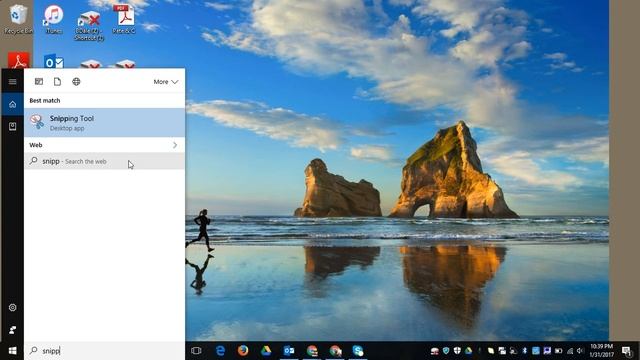Open the red Adobe Acrobat desktop icon
Screen dimensions: 640x360
18,60
